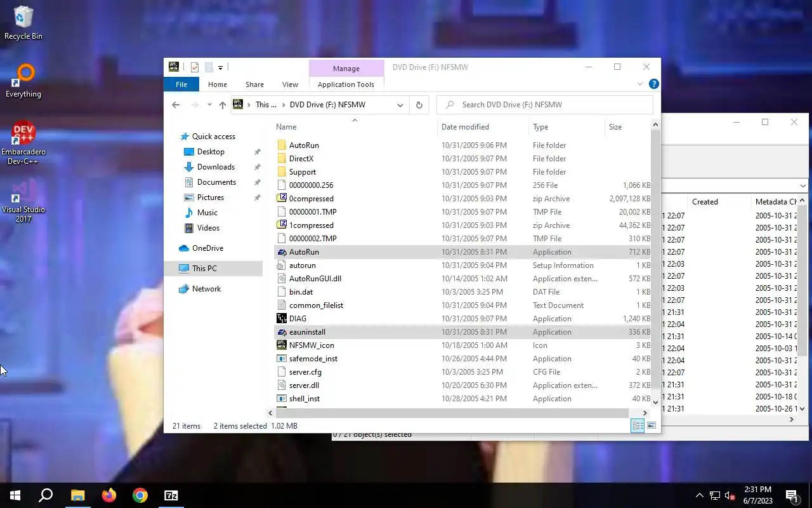812x508 pixels.
Task: Select the Support folder icon
Action: click(x=282, y=172)
